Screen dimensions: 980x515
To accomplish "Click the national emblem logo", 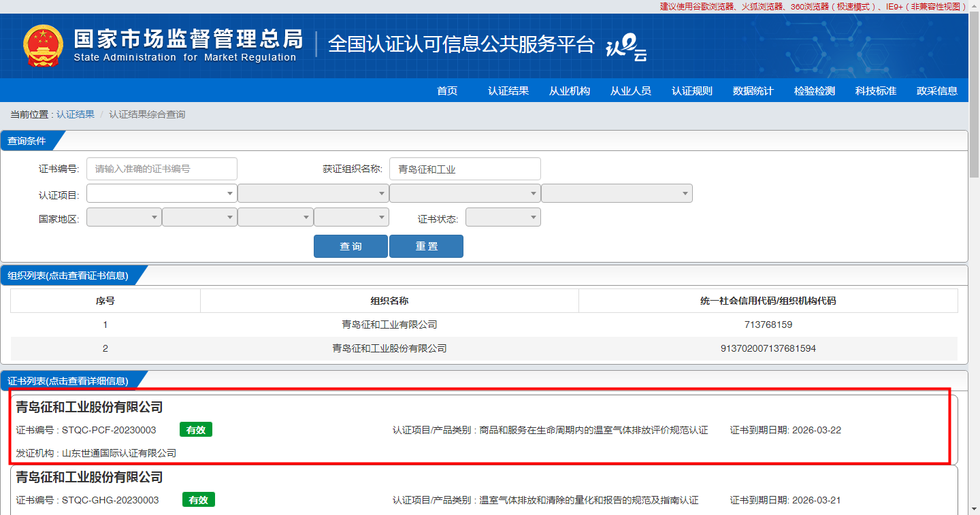I will [43, 46].
